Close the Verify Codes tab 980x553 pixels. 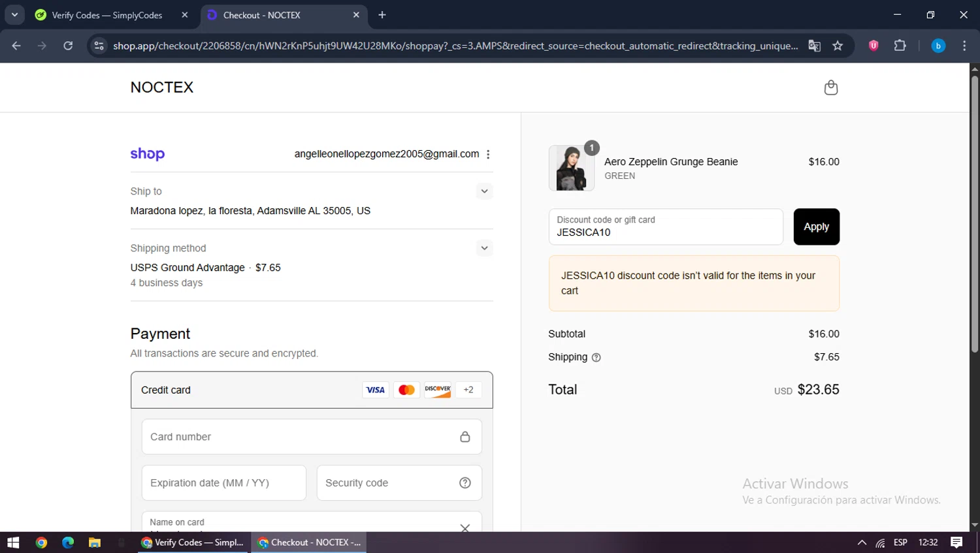click(185, 15)
